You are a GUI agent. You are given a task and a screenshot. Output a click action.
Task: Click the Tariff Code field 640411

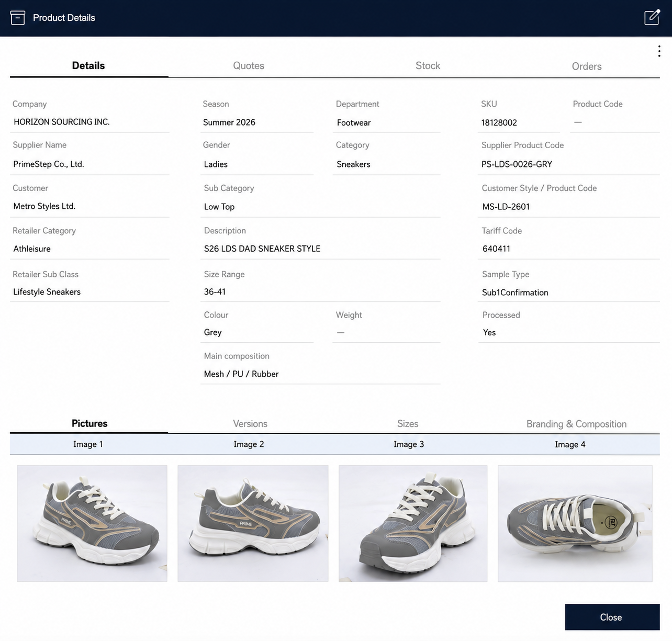point(569,249)
